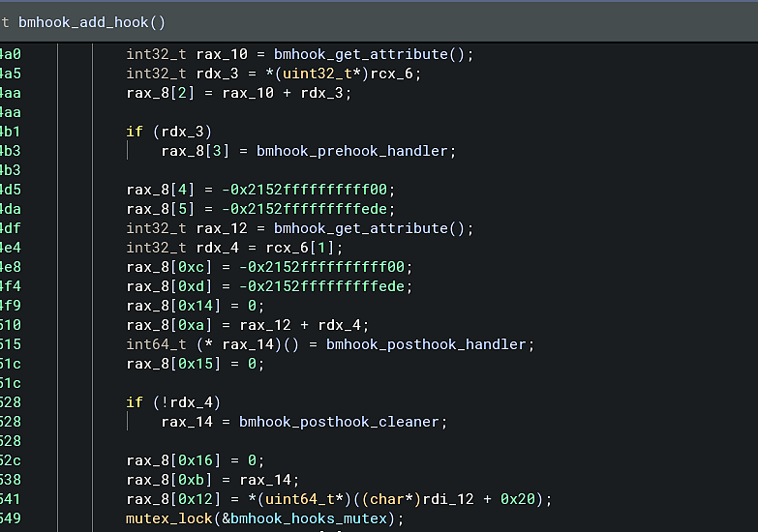Open the bmhook_prehook_handler symbol
The width and height of the screenshot is (758, 532).
click(352, 151)
